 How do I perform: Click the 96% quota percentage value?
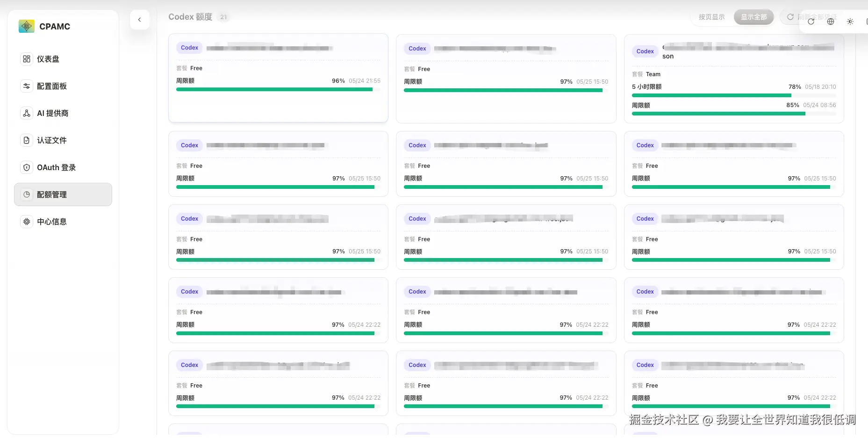(x=338, y=81)
